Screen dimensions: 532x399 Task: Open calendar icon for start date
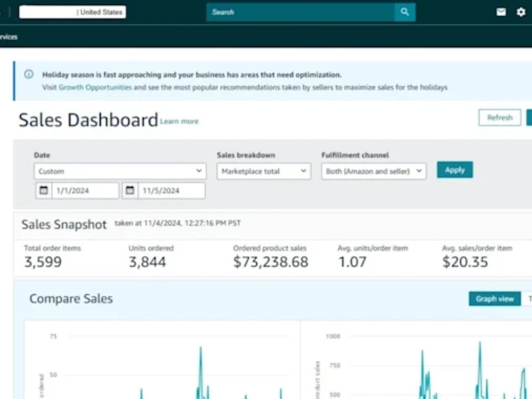44,190
